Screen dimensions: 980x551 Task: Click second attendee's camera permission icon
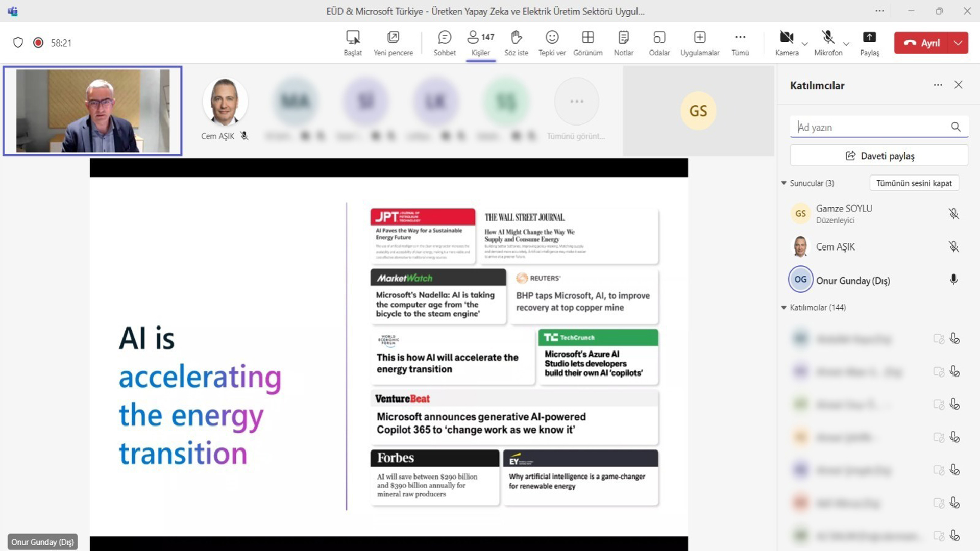(938, 371)
